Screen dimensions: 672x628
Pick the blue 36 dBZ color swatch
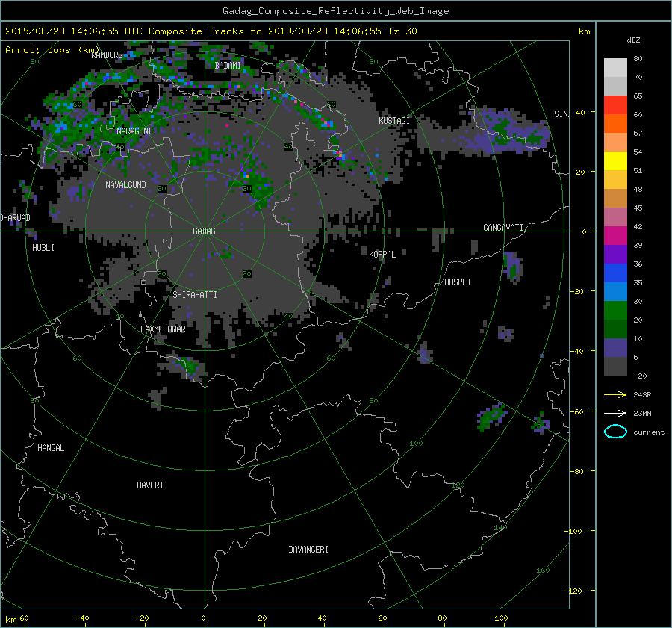[615, 273]
